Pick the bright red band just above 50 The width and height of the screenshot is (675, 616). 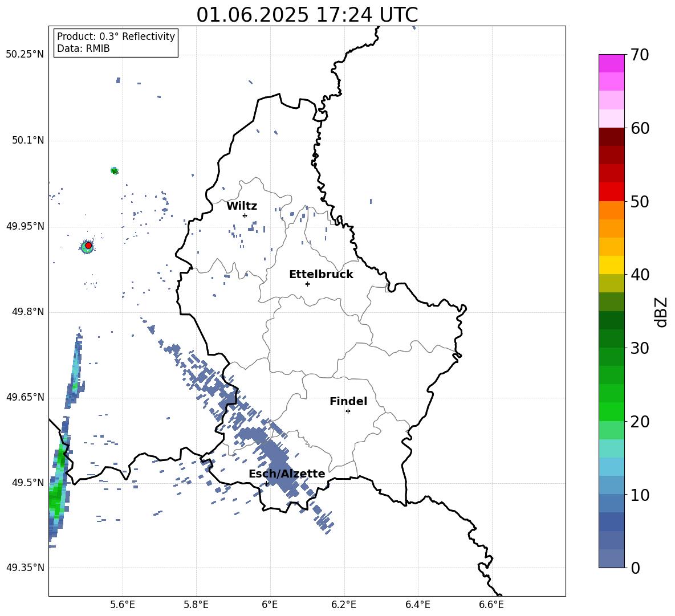coord(611,192)
